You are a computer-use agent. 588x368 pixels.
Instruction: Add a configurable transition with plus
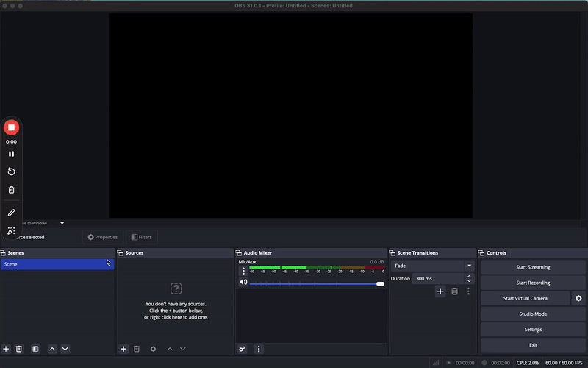click(440, 291)
